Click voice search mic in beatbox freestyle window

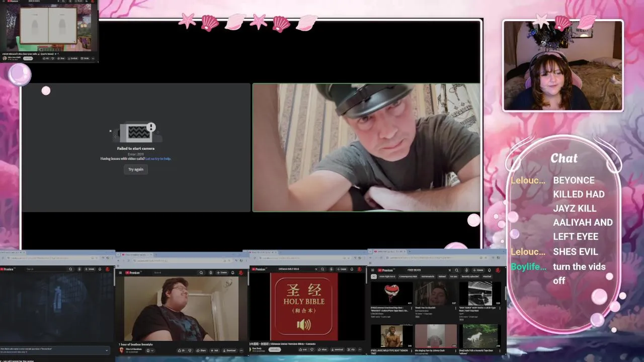pyautogui.click(x=211, y=273)
